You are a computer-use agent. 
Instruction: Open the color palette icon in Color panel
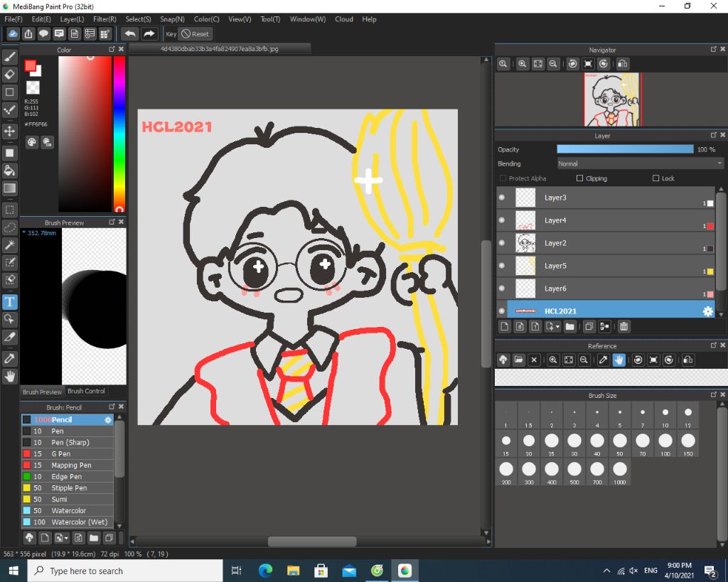coord(31,142)
